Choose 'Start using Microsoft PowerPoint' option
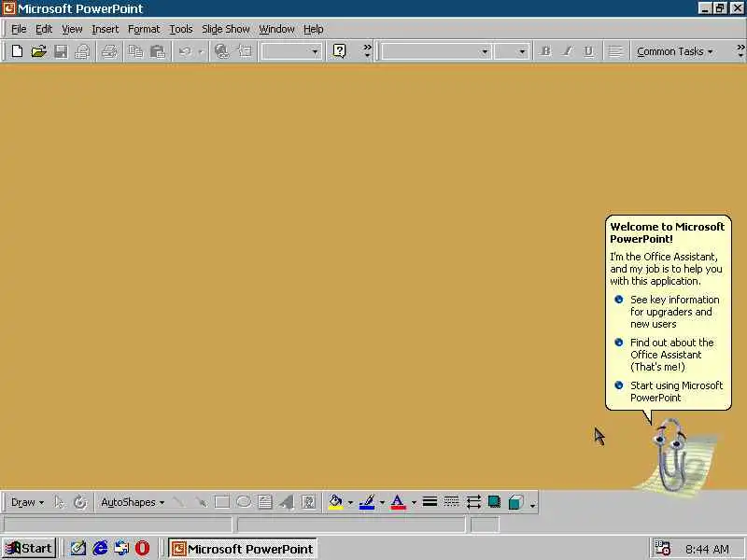Image resolution: width=747 pixels, height=560 pixels. tap(669, 391)
